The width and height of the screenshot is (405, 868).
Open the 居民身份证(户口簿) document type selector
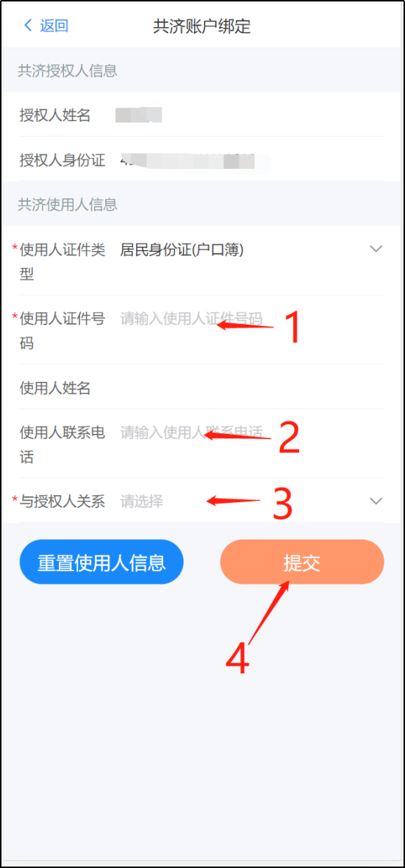point(182,250)
